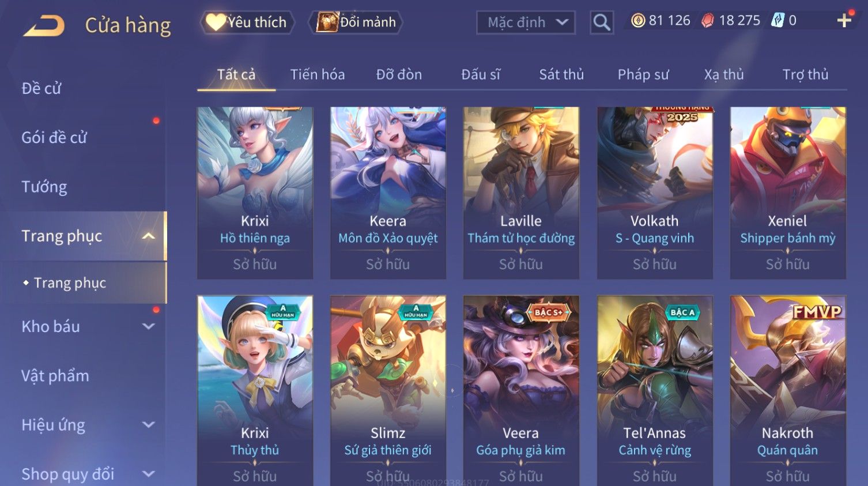Select Laville Thám tử học đường skin
Image resolution: width=868 pixels, height=486 pixels.
pyautogui.click(x=521, y=193)
